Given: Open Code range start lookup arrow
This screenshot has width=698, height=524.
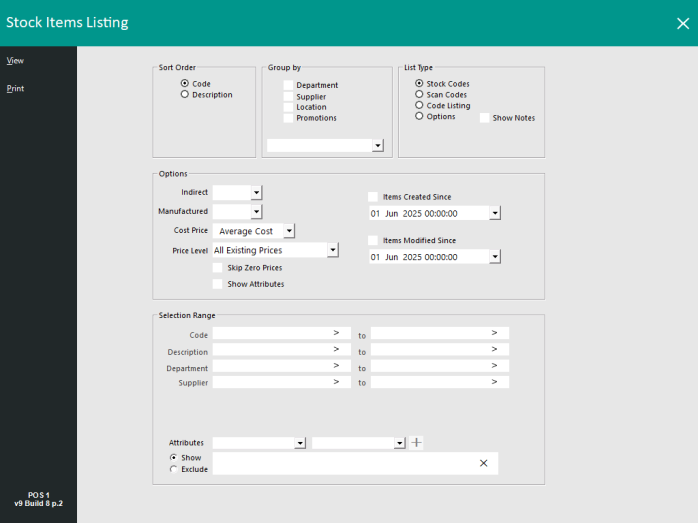Looking at the screenshot, I should (336, 333).
